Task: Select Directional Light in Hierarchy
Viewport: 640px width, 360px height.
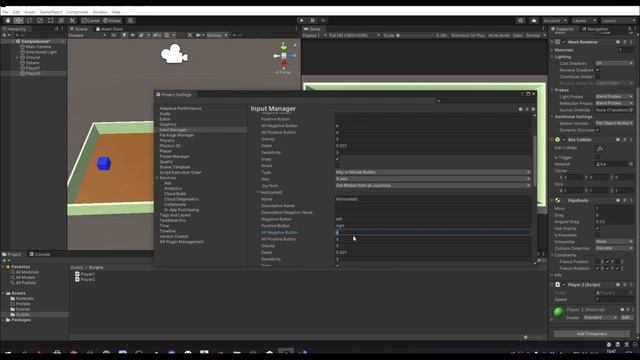Action: (x=41, y=52)
